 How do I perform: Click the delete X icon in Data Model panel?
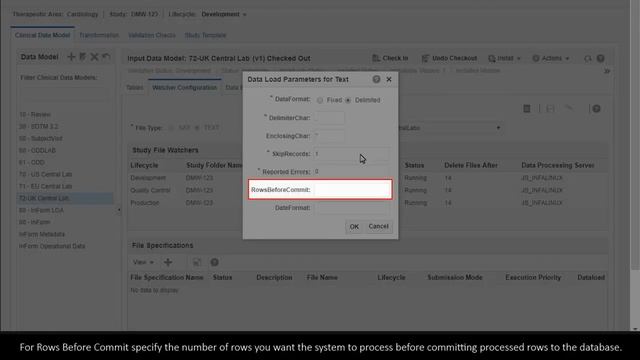pos(94,57)
